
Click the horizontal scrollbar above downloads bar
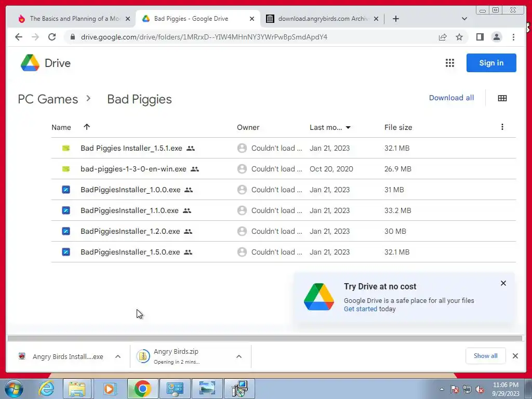click(x=264, y=338)
